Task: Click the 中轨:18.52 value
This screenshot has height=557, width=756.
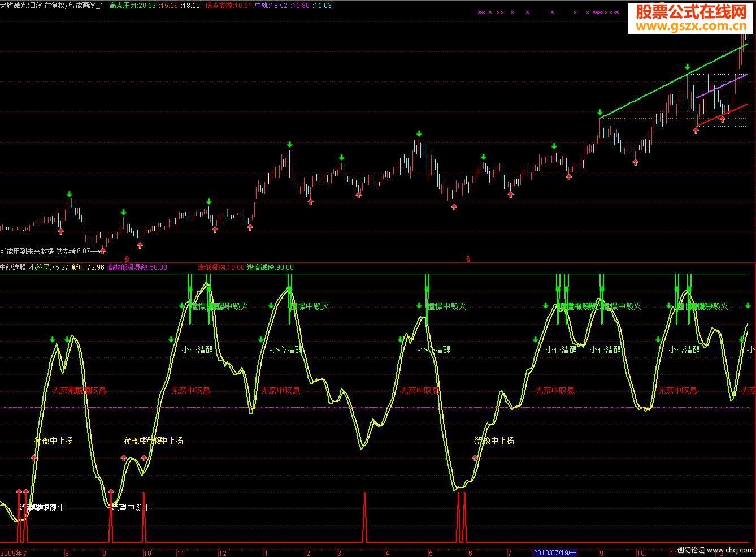Action: tap(271, 5)
